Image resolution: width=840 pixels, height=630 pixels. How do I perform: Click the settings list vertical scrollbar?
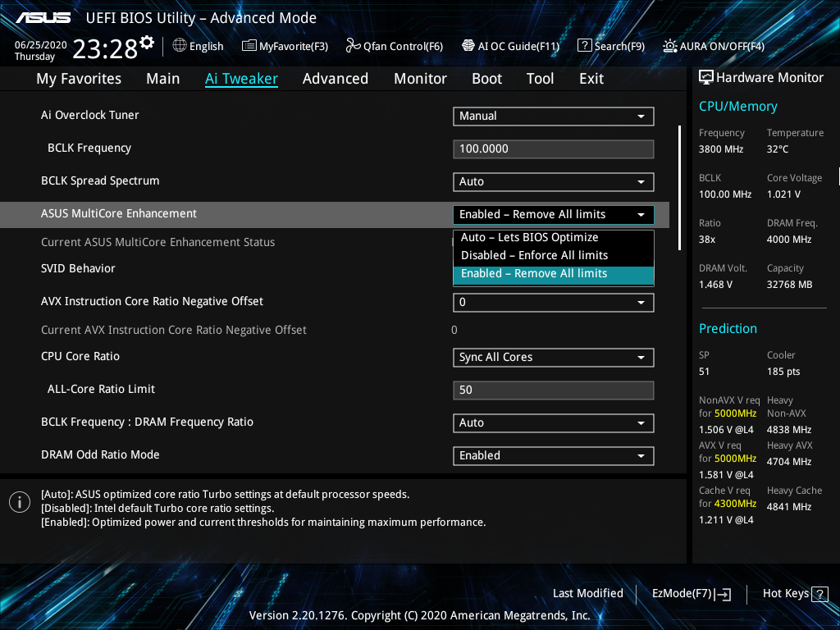pyautogui.click(x=679, y=188)
